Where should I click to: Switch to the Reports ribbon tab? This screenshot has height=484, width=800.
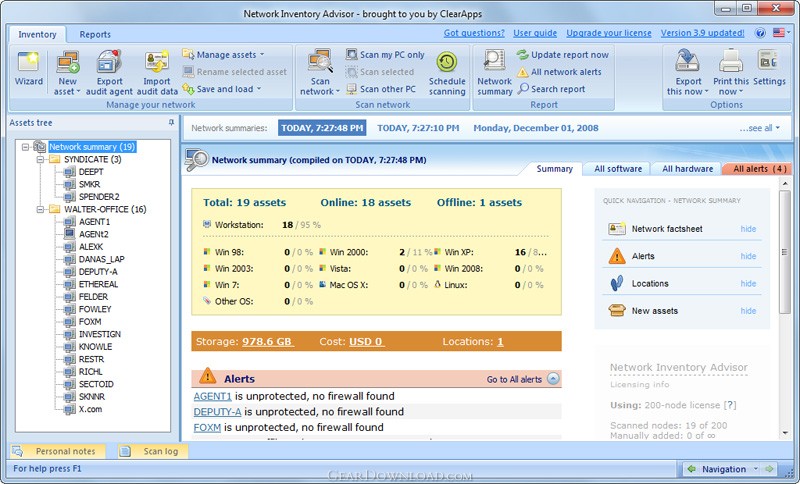coord(95,34)
